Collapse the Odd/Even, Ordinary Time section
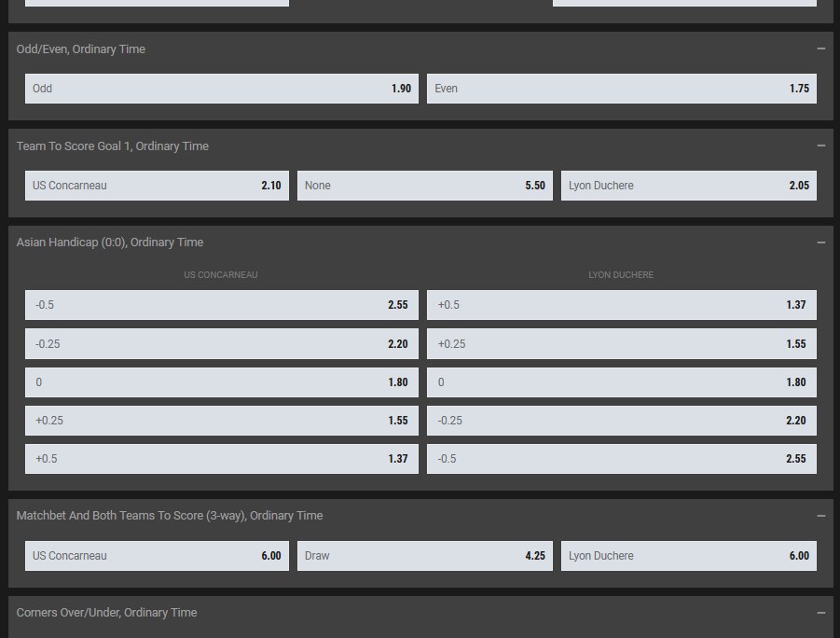This screenshot has width=840, height=638. point(820,49)
